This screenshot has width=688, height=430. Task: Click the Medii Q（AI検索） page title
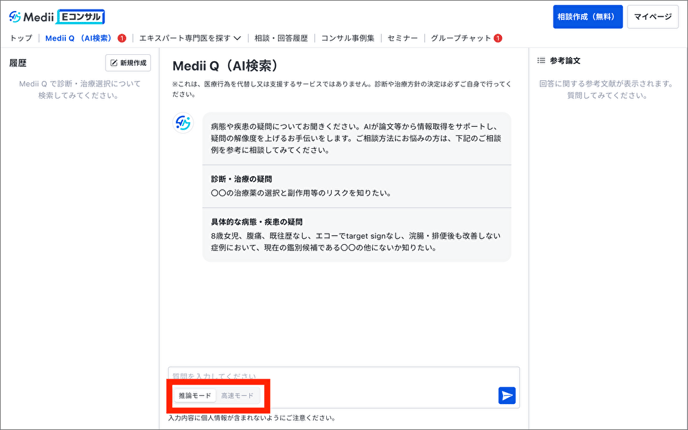[x=226, y=66]
